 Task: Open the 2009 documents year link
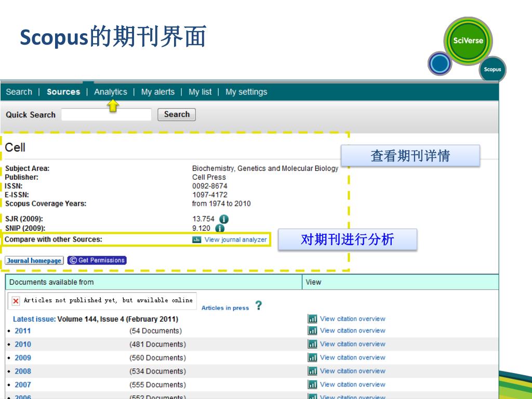pyautogui.click(x=23, y=358)
